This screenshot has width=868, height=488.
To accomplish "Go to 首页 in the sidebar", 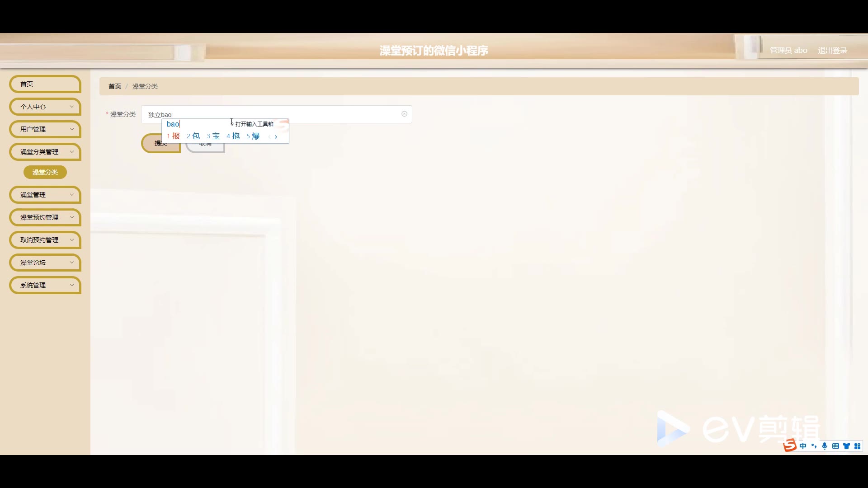I will (x=45, y=84).
